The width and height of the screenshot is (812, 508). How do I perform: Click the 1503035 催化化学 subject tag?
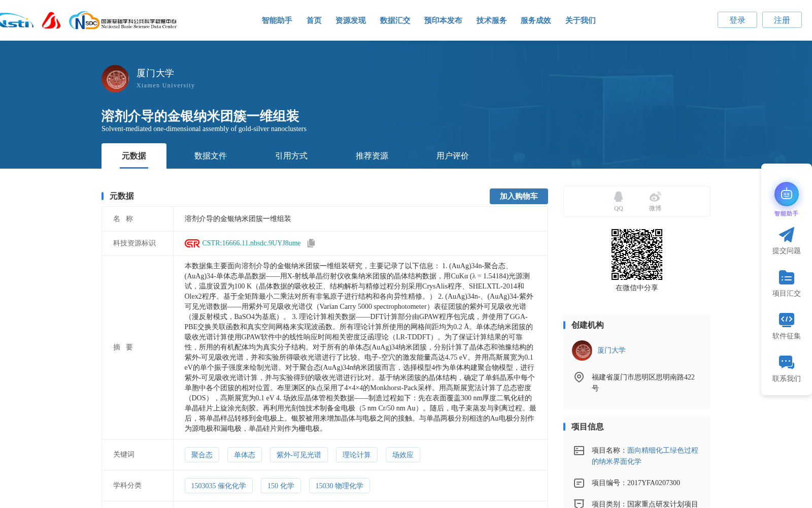[219, 486]
